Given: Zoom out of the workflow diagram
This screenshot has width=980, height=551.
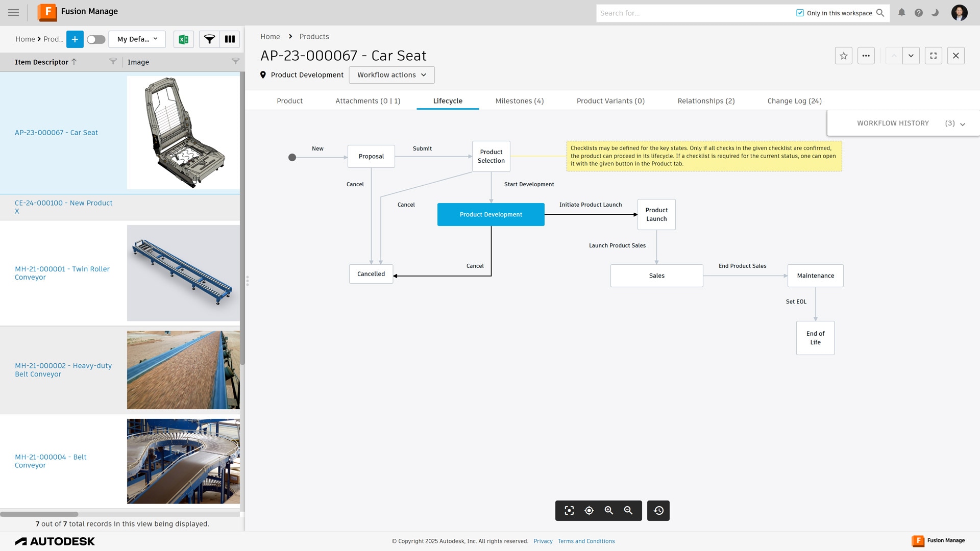Looking at the screenshot, I should click(x=628, y=511).
